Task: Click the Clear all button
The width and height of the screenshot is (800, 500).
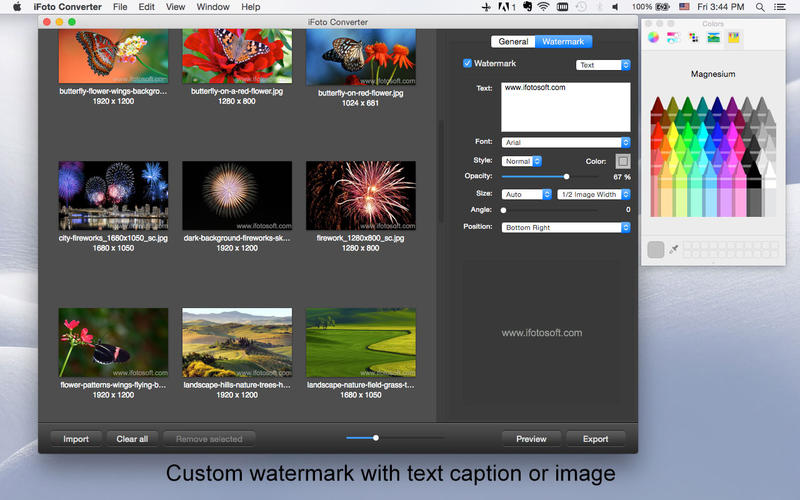Action: pos(132,439)
